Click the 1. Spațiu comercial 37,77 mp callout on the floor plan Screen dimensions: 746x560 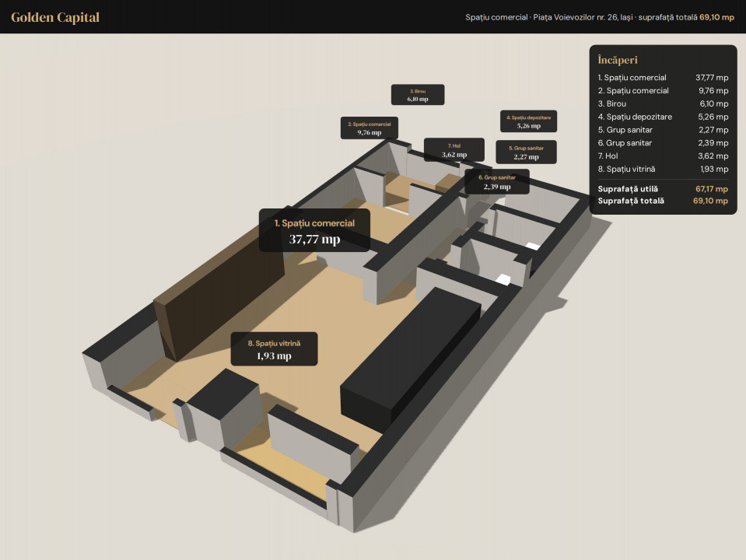click(314, 230)
